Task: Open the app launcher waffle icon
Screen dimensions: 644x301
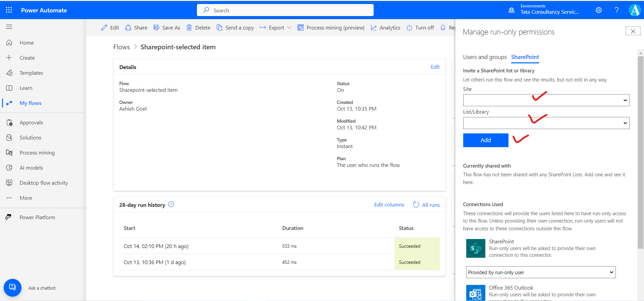Action: click(x=9, y=10)
